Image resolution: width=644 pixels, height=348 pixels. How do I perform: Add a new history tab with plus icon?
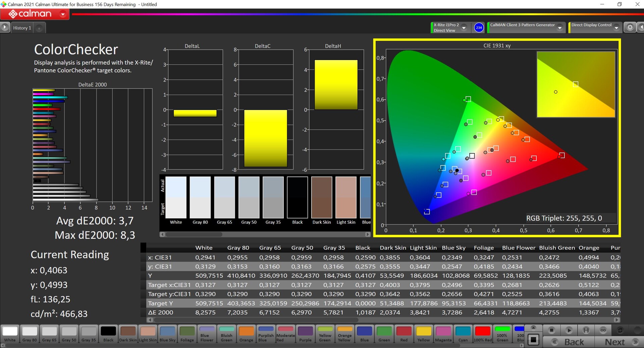tap(39, 28)
